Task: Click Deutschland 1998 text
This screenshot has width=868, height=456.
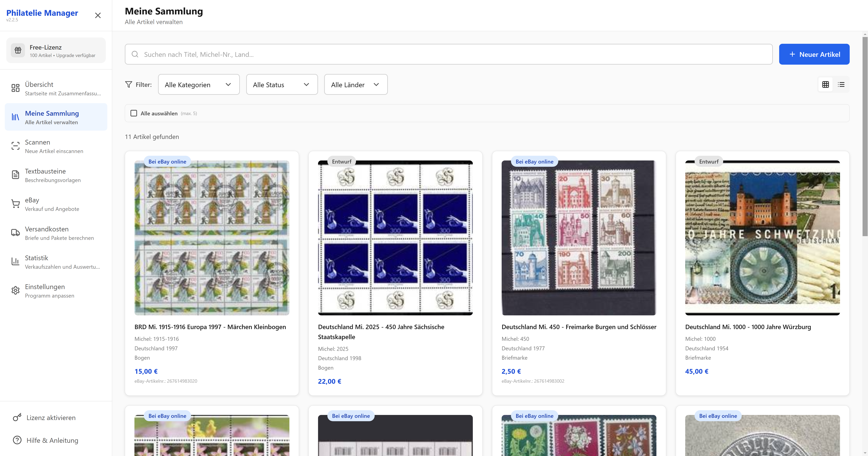Action: 340,358
